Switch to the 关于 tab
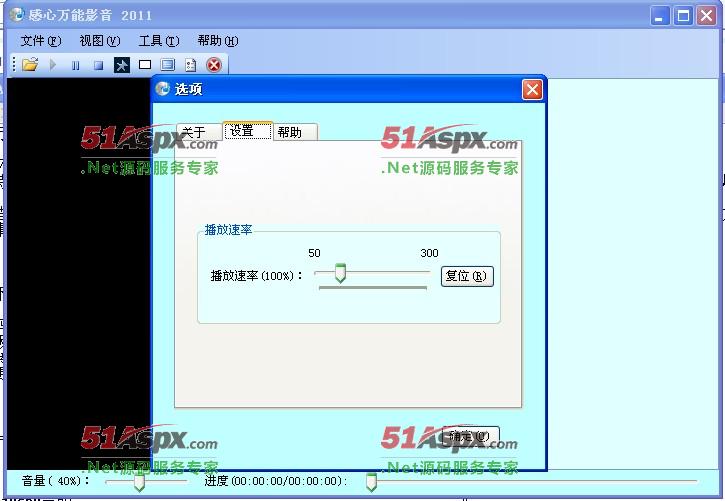Viewport: 725px width, 501px height. [x=199, y=132]
